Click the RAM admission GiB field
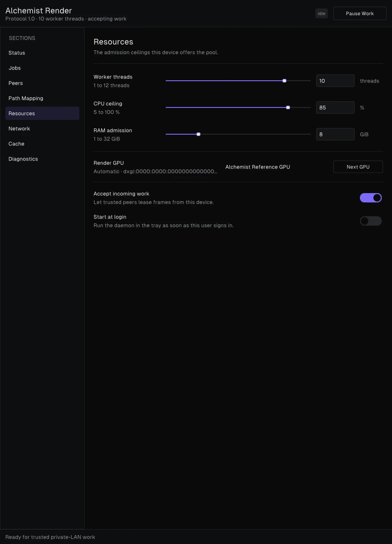392x544 pixels. (335, 134)
